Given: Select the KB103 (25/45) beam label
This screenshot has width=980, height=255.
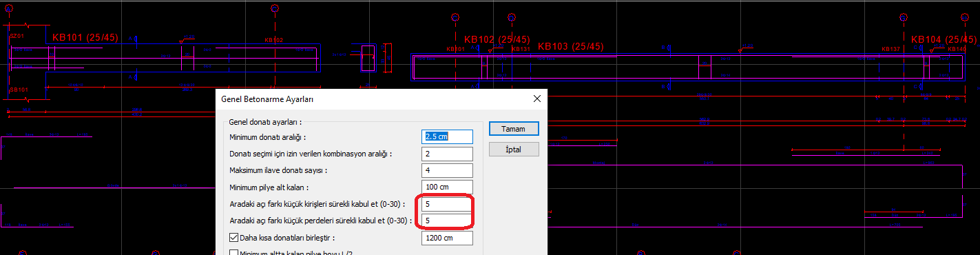Looking at the screenshot, I should pyautogui.click(x=570, y=46).
